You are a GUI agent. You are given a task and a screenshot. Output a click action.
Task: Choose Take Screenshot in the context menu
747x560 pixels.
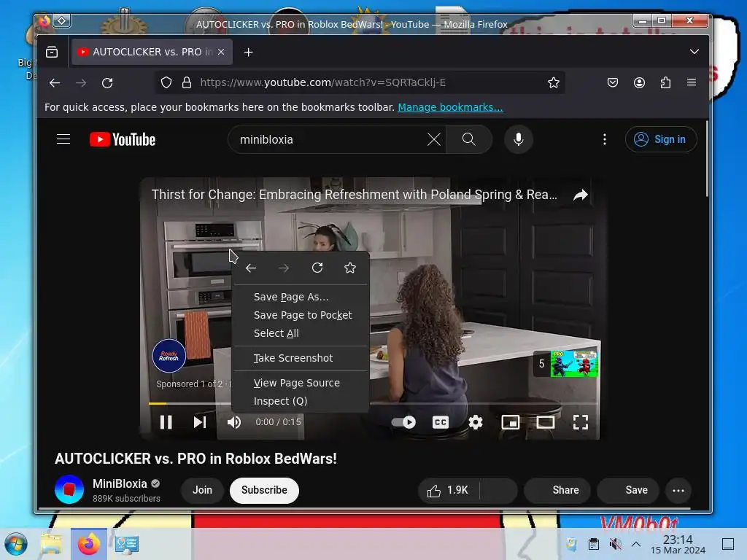(x=301, y=358)
